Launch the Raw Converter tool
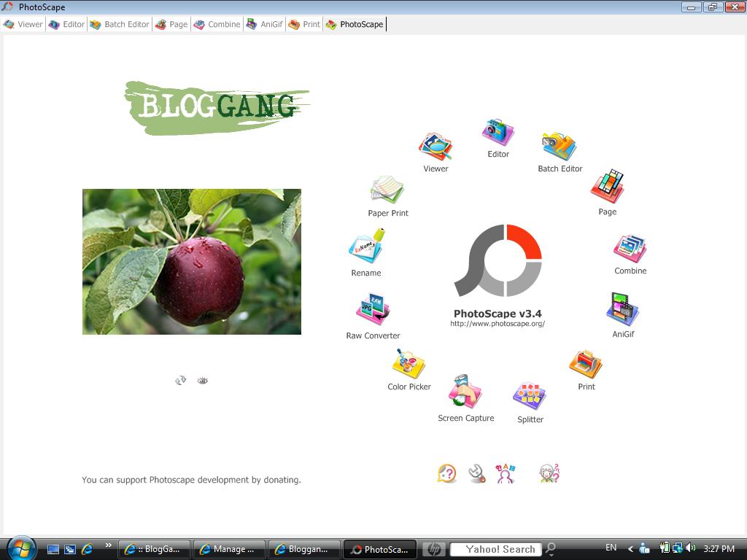Viewport: 747px width, 560px height. [373, 311]
